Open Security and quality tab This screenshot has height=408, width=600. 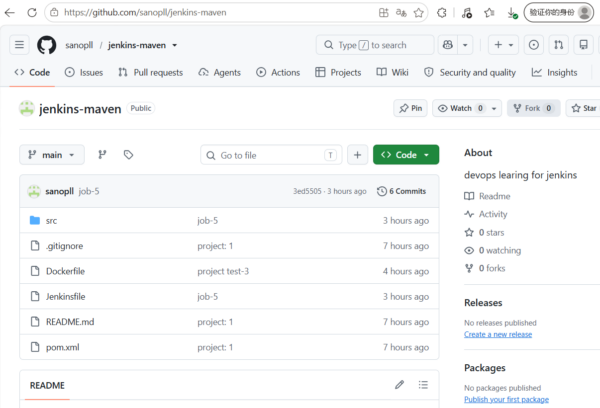coord(470,72)
